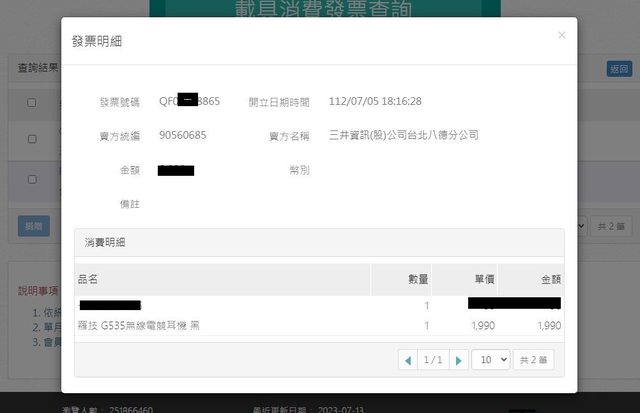
Task: Click the seller name 三井資訊(股)公司台北八德分公司
Action: click(x=403, y=135)
